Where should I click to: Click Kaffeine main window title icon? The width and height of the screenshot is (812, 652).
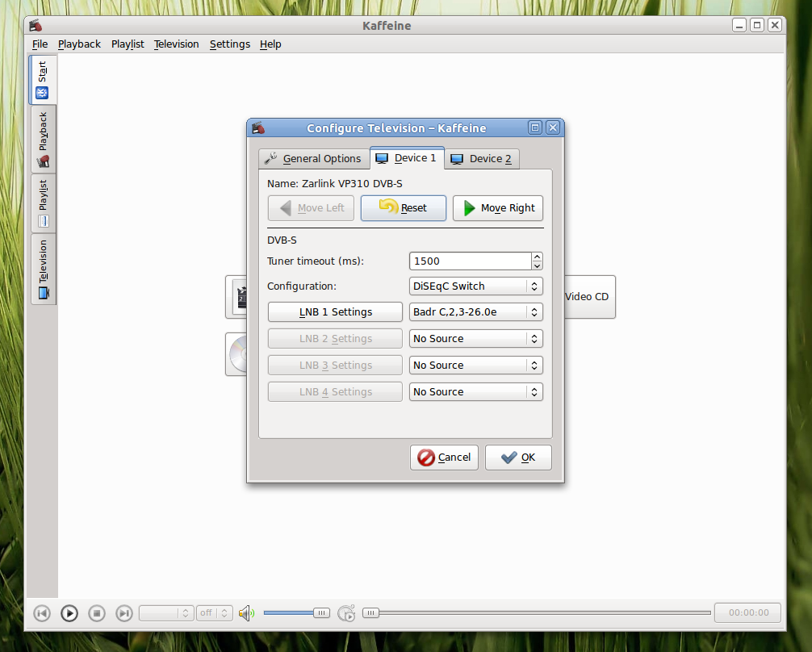[x=36, y=25]
